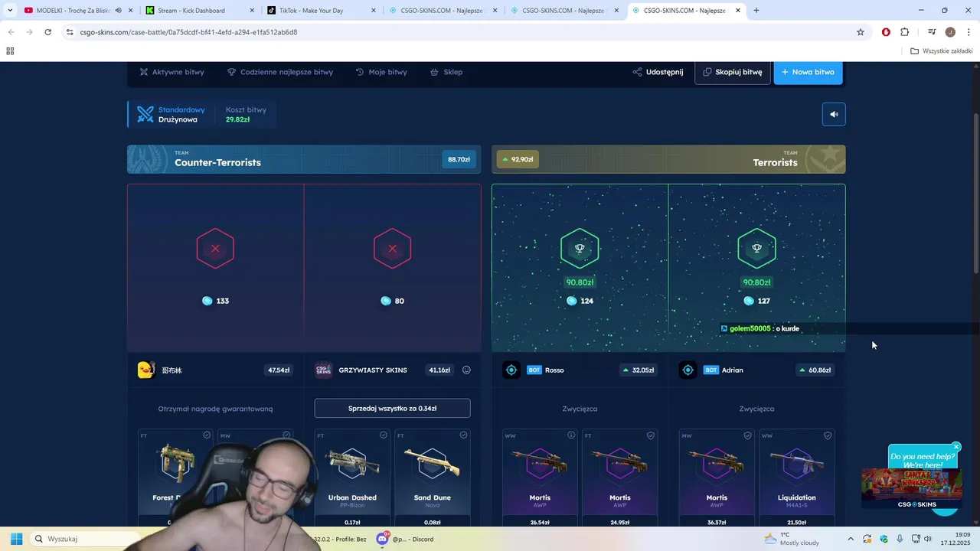Open the Santa's Workshop promo banner
Screen dimensions: 980x551
pyautogui.click(x=912, y=488)
